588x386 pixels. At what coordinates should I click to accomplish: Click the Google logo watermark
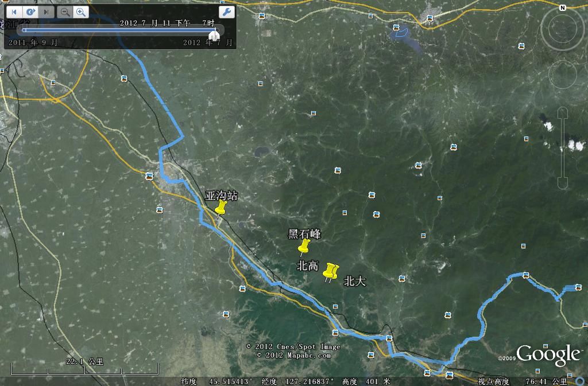[548, 355]
